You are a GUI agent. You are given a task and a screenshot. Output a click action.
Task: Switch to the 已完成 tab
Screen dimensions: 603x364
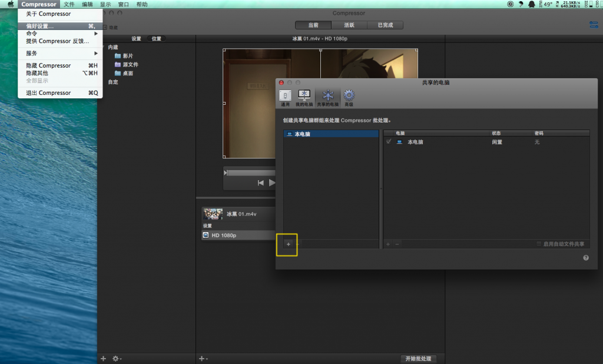(385, 25)
